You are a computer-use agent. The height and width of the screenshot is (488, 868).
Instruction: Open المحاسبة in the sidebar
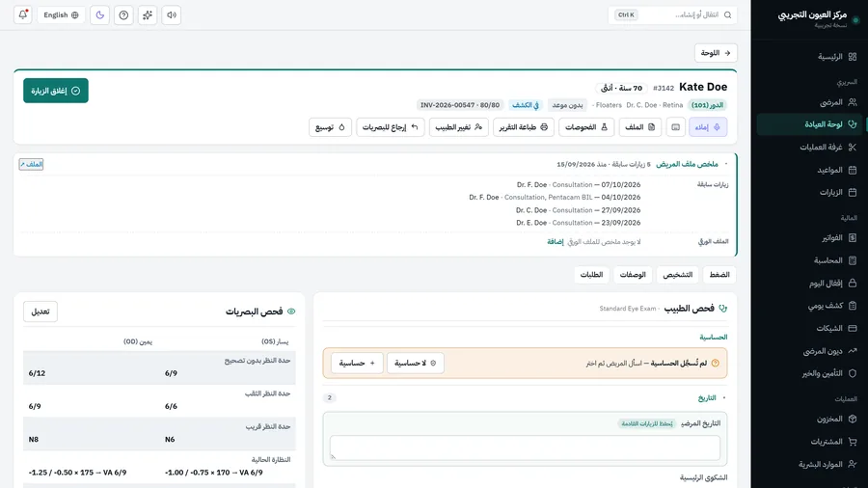pyautogui.click(x=809, y=260)
